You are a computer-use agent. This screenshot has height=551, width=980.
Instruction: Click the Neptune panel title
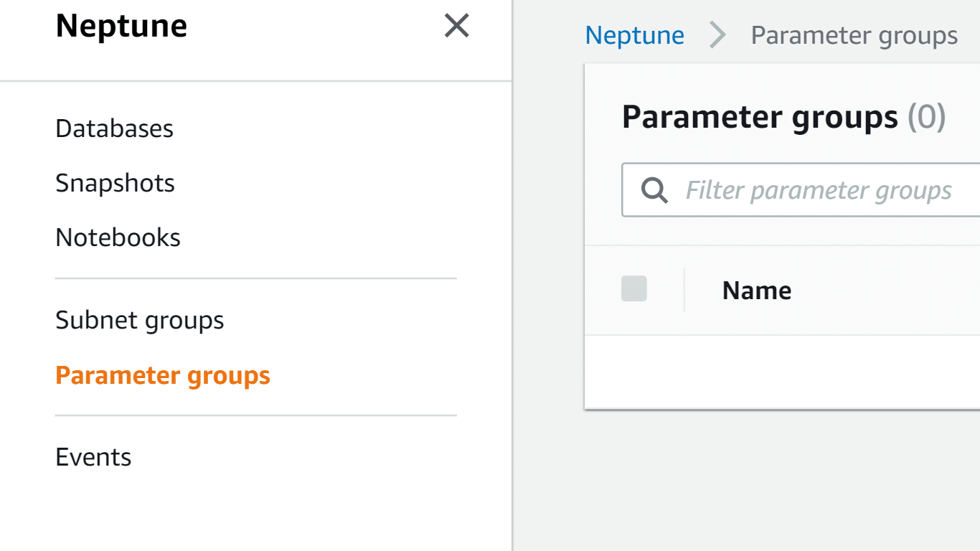[121, 25]
